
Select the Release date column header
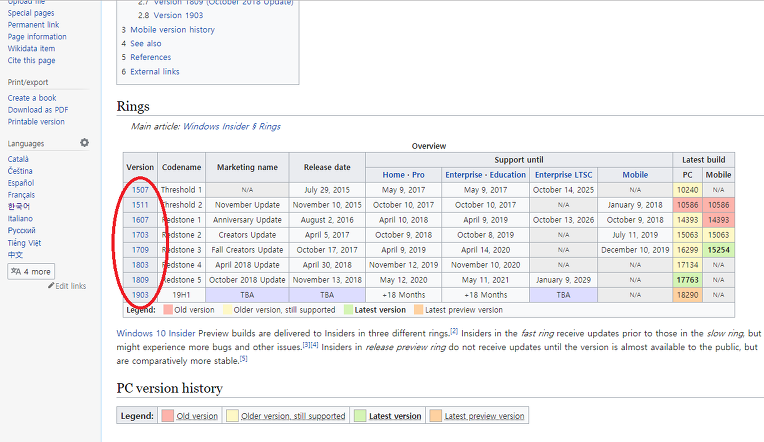pos(327,167)
